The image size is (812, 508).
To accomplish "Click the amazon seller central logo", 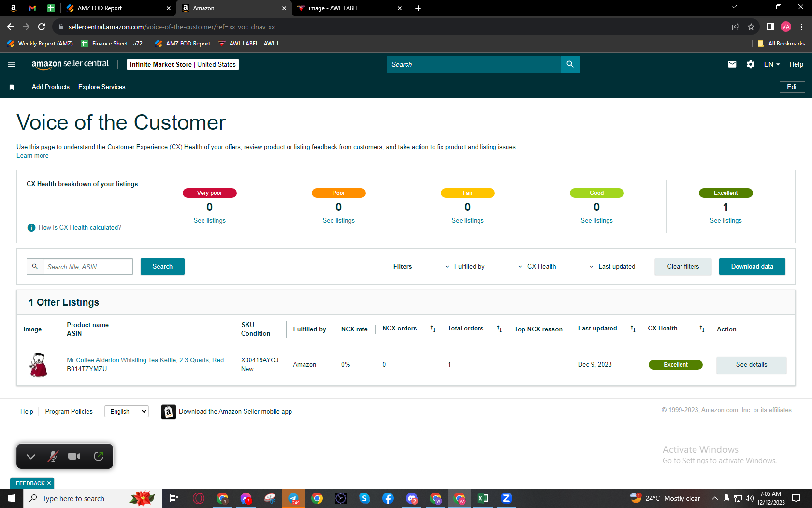I will [x=70, y=64].
